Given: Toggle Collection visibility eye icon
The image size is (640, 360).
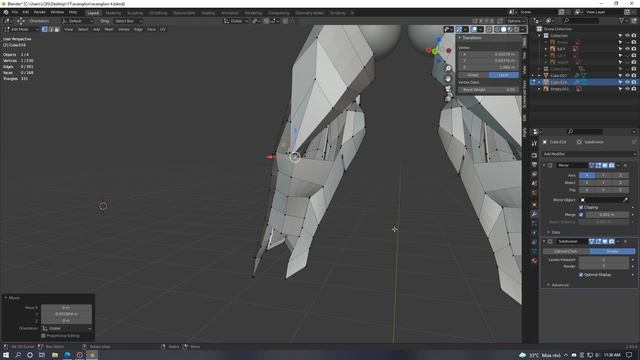Looking at the screenshot, I should pos(627,36).
